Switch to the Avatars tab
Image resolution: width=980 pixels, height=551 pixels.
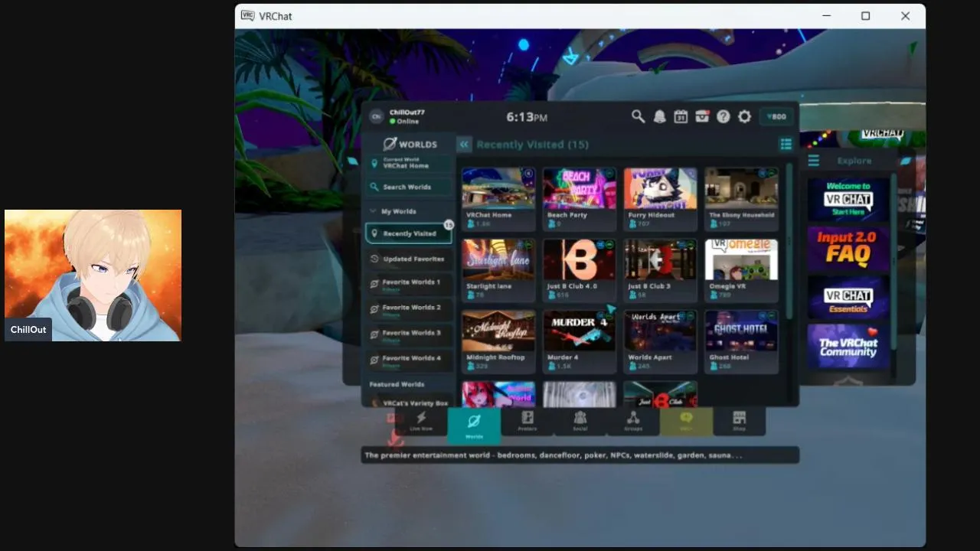point(527,422)
